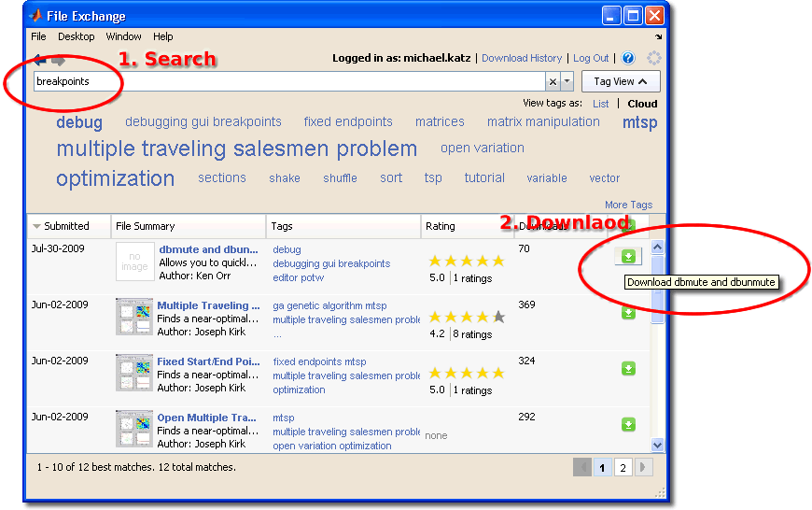Open the Download History link

coord(522,58)
